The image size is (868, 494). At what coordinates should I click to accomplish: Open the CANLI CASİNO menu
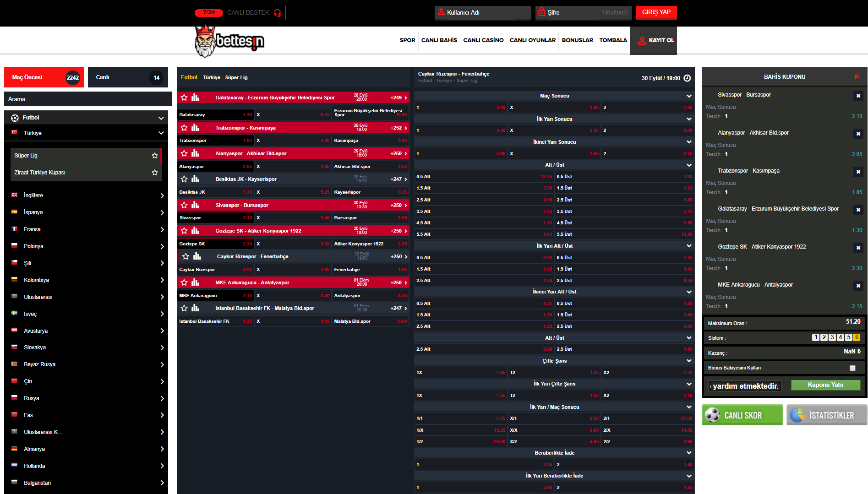click(483, 40)
